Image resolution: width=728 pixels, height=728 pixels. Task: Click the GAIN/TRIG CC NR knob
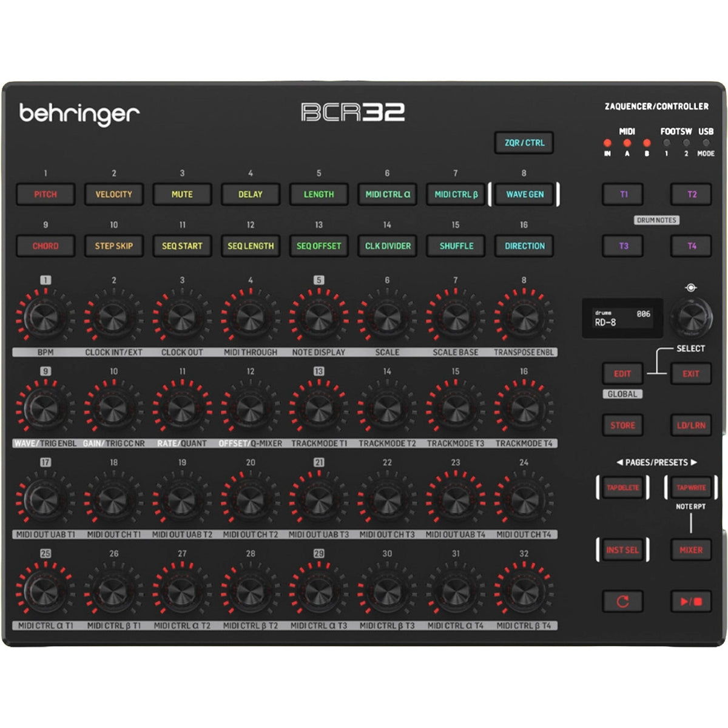(x=113, y=408)
